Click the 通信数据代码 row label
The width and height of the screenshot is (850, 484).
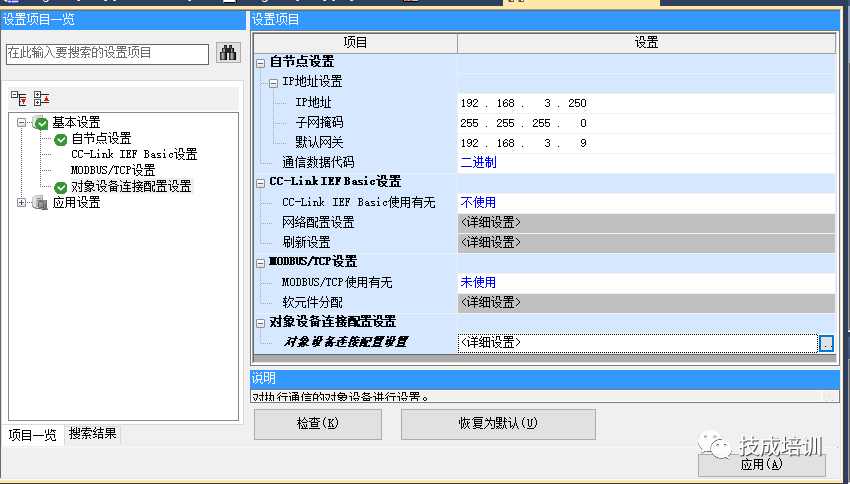tap(318, 163)
